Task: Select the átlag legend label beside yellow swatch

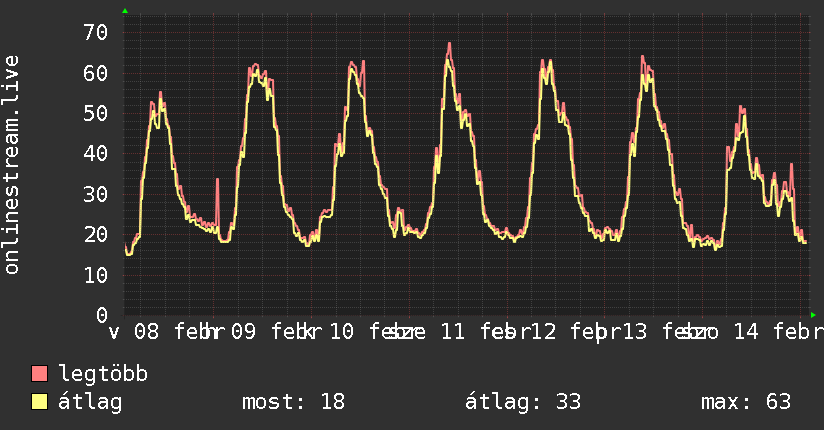Action: tap(91, 402)
